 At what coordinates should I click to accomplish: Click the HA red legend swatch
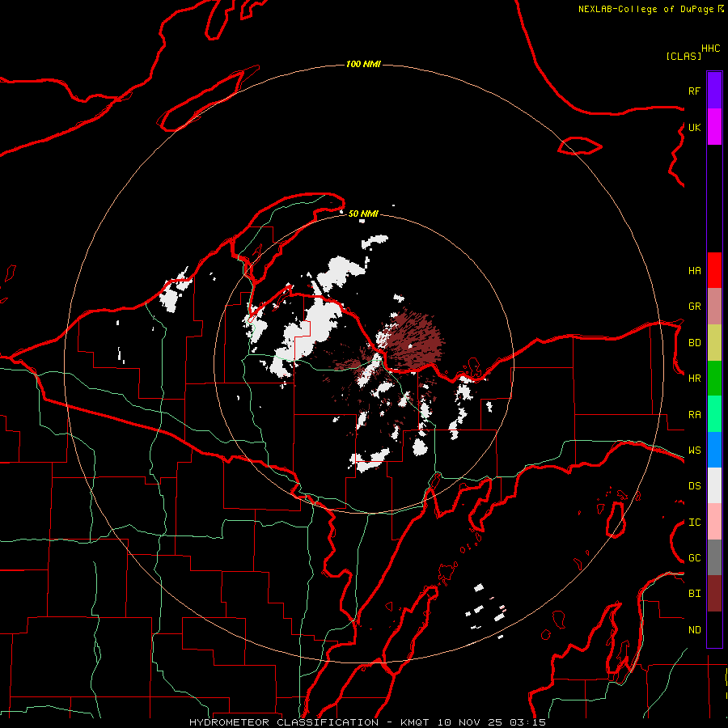pyautogui.click(x=714, y=270)
